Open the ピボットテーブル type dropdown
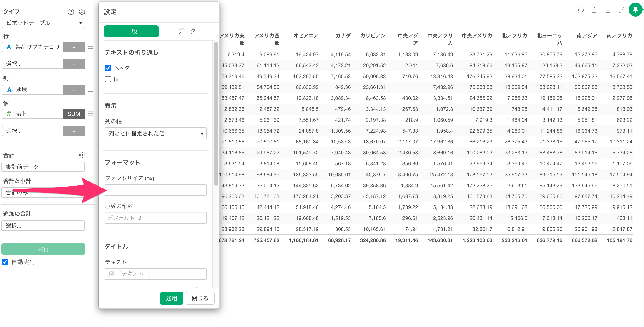This screenshot has height=327, width=644. [43, 23]
